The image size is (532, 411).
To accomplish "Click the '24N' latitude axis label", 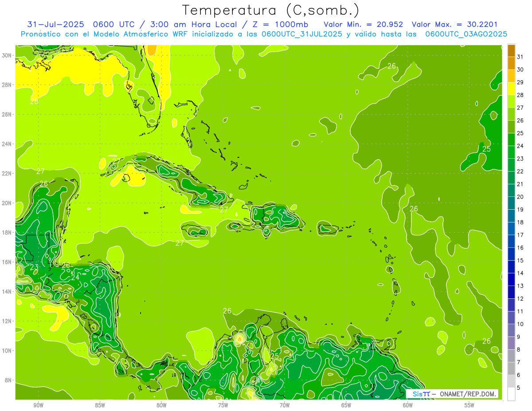I will click(8, 144).
